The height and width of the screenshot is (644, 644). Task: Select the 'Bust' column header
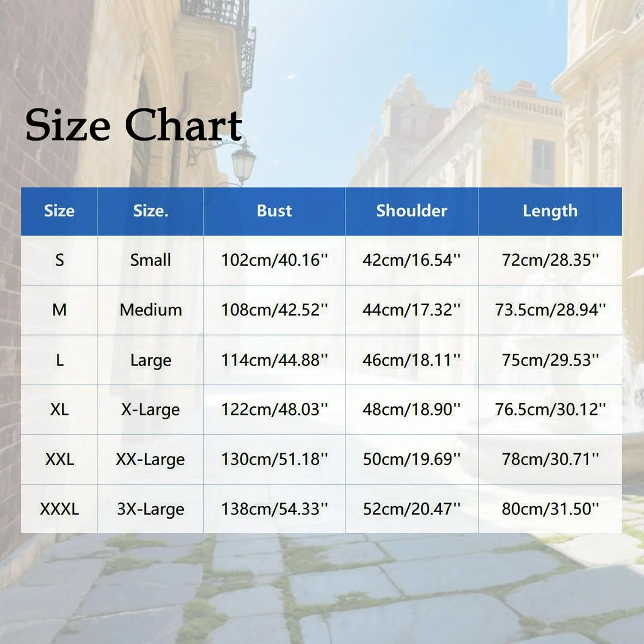[274, 211]
